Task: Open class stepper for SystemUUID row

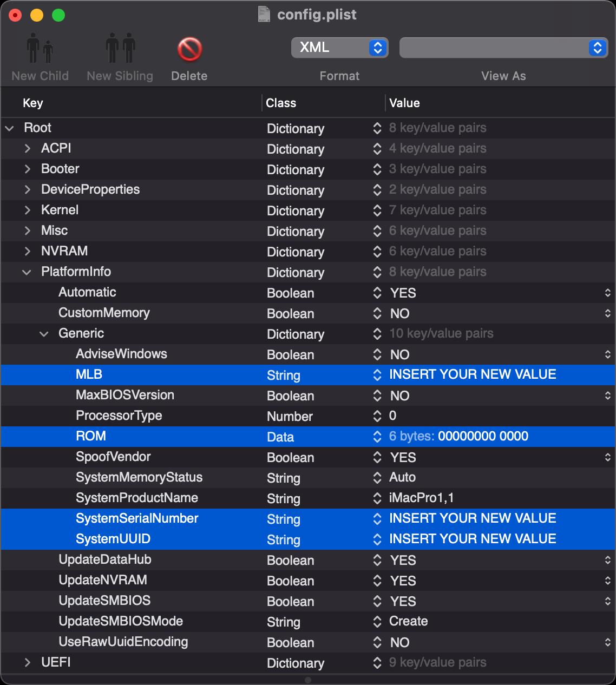Action: 377,539
